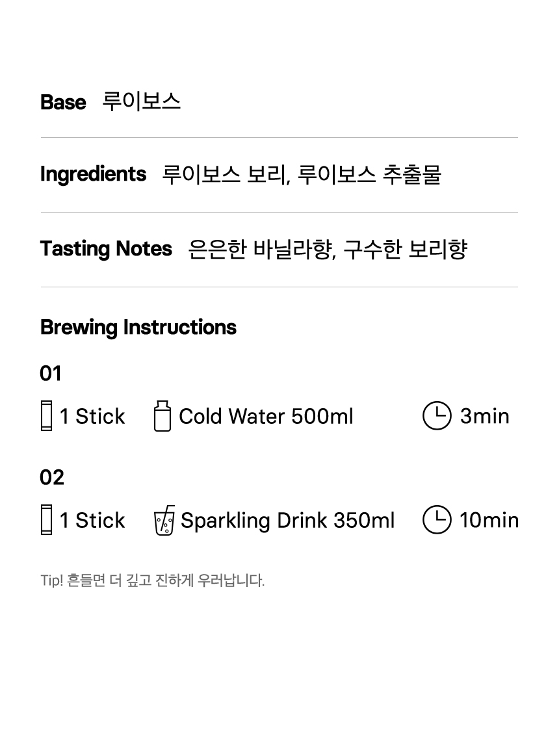Click the 3min brewing time text
The height and width of the screenshot is (756, 559).
[485, 416]
